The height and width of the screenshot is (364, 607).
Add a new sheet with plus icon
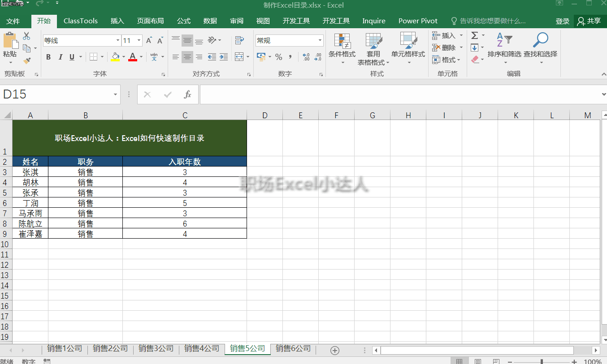(334, 351)
